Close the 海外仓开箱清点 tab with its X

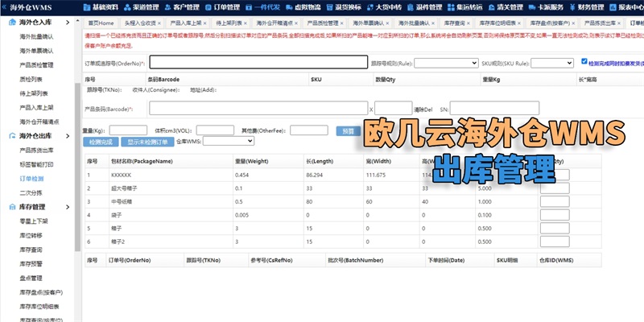(x=295, y=23)
